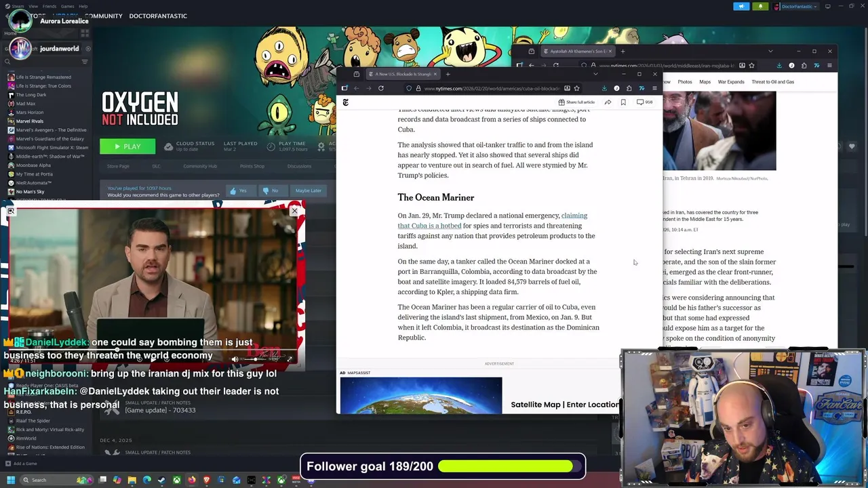Open the game's Store Page link

click(118, 166)
